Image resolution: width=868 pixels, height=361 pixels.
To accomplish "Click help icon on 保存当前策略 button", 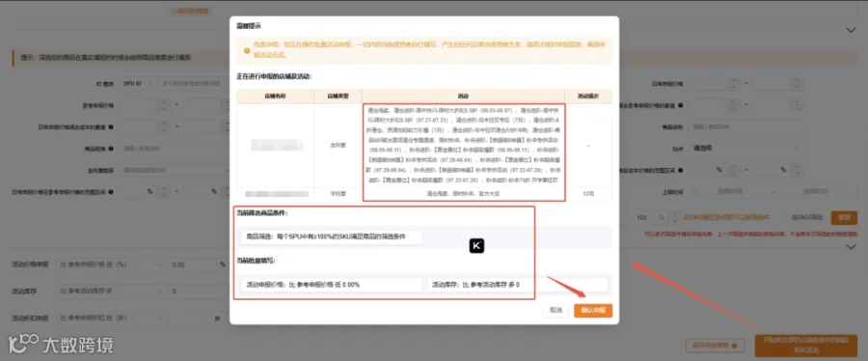I will (735, 346).
